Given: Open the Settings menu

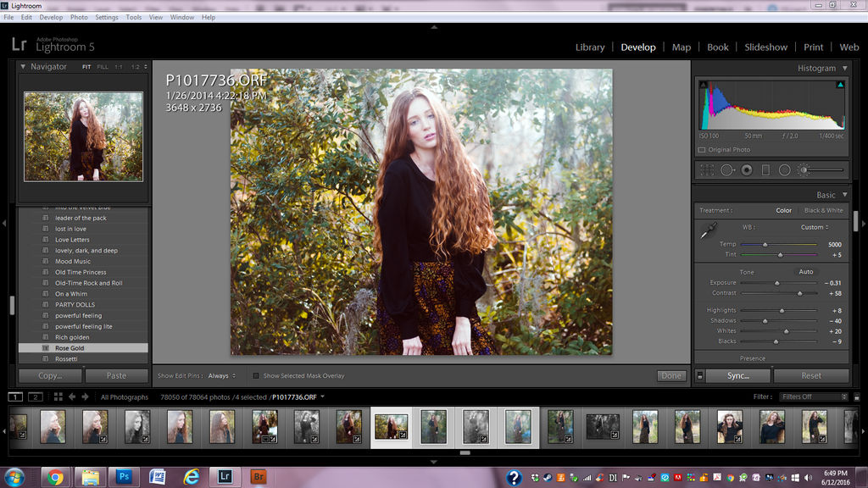Looking at the screenshot, I should pyautogui.click(x=106, y=17).
